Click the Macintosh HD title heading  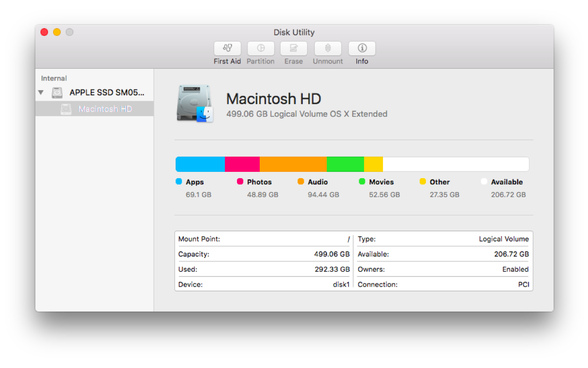(x=274, y=99)
